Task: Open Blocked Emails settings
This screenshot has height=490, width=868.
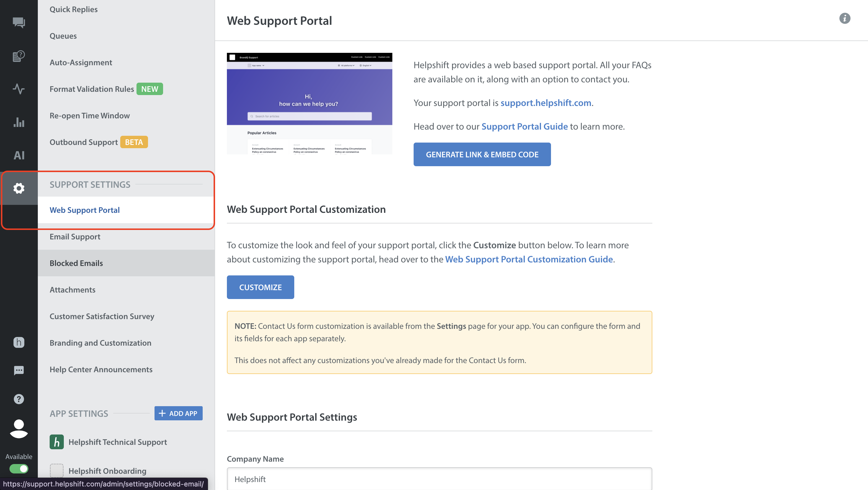Action: coord(76,263)
